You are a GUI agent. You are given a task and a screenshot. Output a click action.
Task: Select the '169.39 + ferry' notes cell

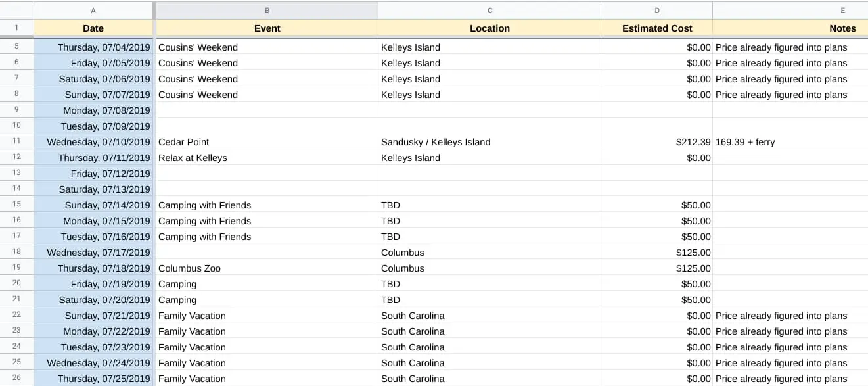coord(790,141)
